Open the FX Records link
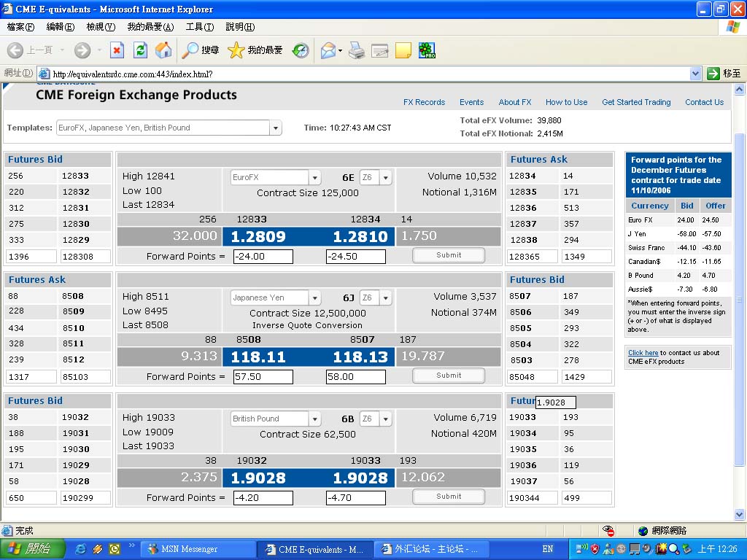 pyautogui.click(x=424, y=102)
